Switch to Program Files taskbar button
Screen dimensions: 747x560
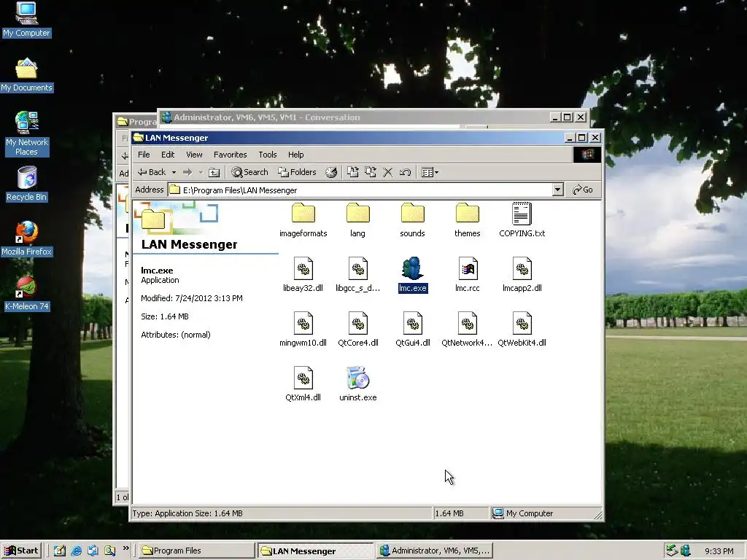[x=196, y=551]
